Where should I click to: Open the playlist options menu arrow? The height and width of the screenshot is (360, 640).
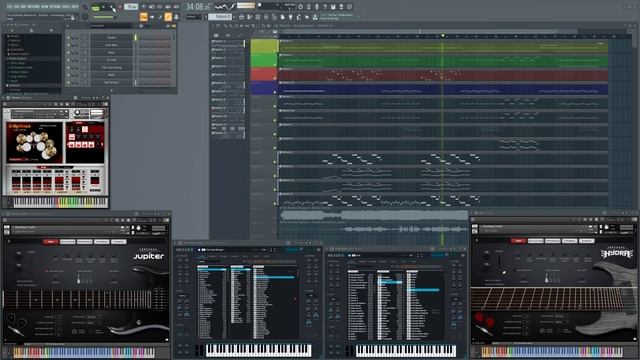point(213,26)
